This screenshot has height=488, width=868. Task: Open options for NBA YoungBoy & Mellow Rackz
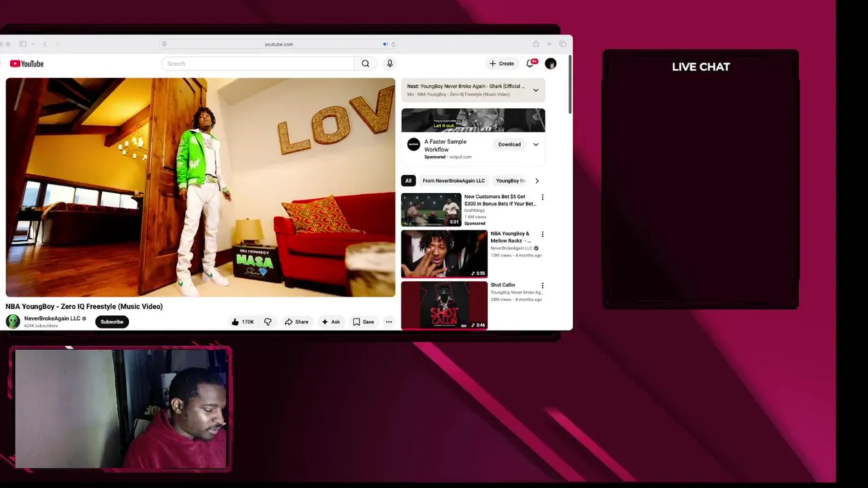(542, 235)
